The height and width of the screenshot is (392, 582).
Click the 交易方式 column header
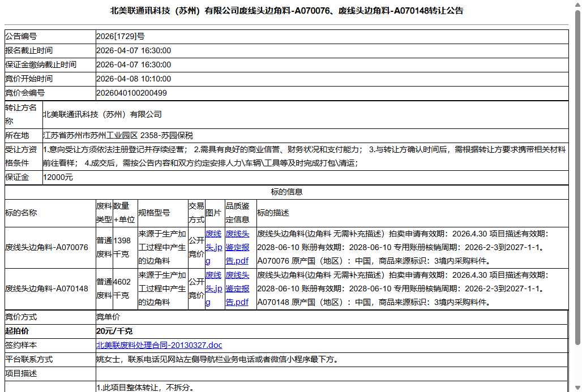click(x=196, y=213)
